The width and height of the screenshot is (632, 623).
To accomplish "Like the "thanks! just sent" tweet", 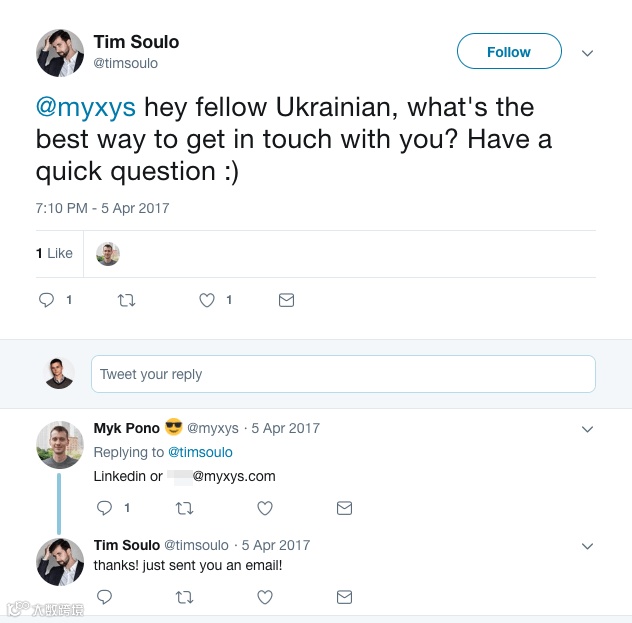I will (x=265, y=597).
